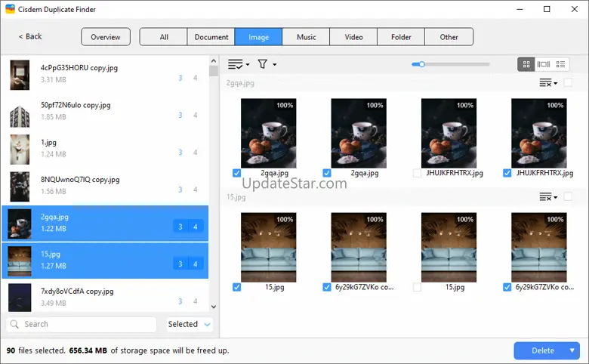Select the 50pf72N6ulo copy.jpg filename
589x364 pixels.
(76, 105)
